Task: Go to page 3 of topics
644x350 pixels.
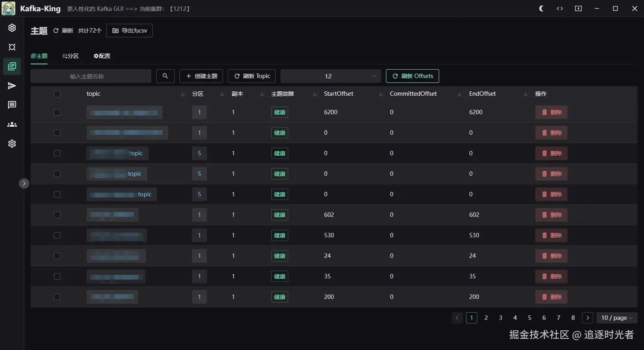Action: [x=501, y=318]
